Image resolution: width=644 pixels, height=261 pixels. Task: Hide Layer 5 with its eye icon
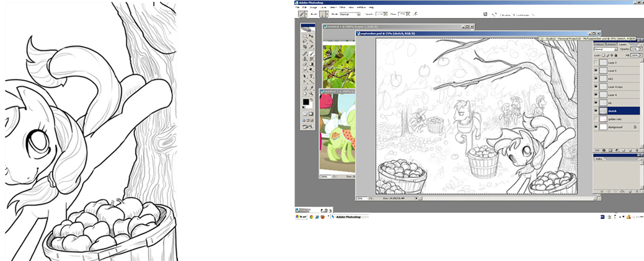pos(596,71)
